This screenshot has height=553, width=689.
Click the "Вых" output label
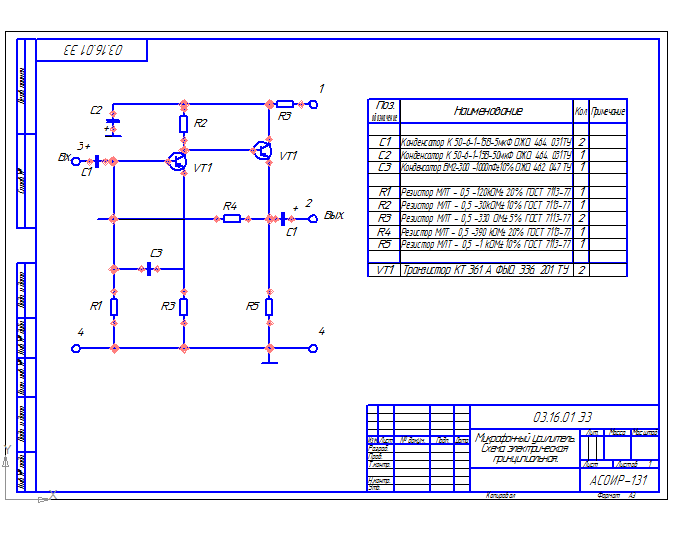(334, 215)
